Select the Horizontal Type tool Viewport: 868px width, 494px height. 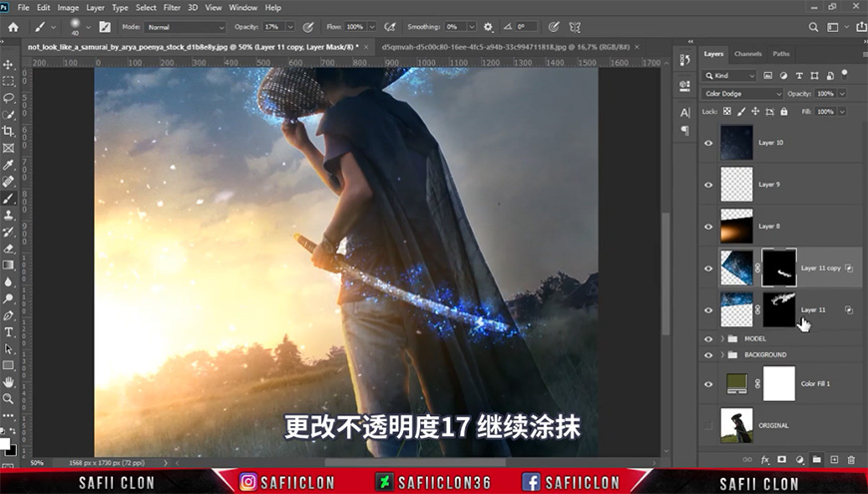(x=8, y=332)
